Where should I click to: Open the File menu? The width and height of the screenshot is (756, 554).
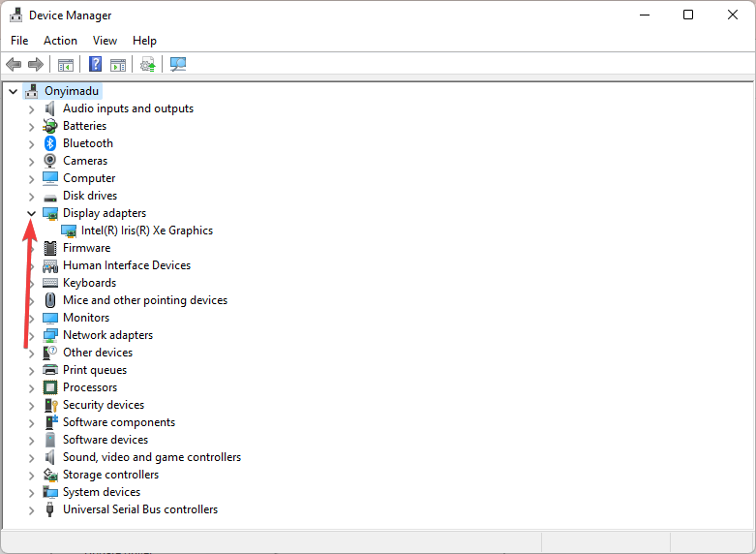[19, 41]
